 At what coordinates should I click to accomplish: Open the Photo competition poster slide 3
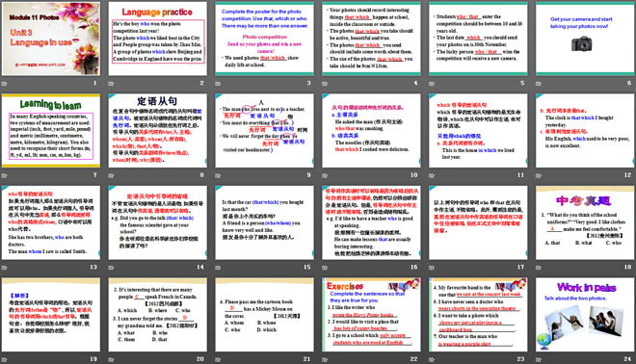point(264,39)
